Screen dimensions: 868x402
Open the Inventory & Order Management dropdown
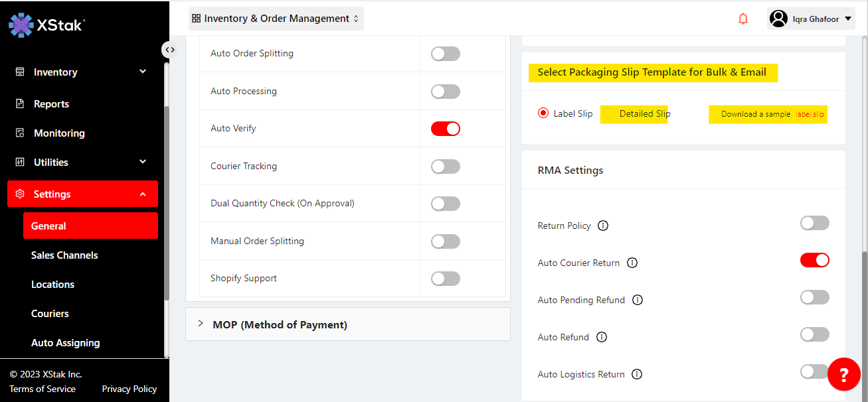click(x=276, y=19)
